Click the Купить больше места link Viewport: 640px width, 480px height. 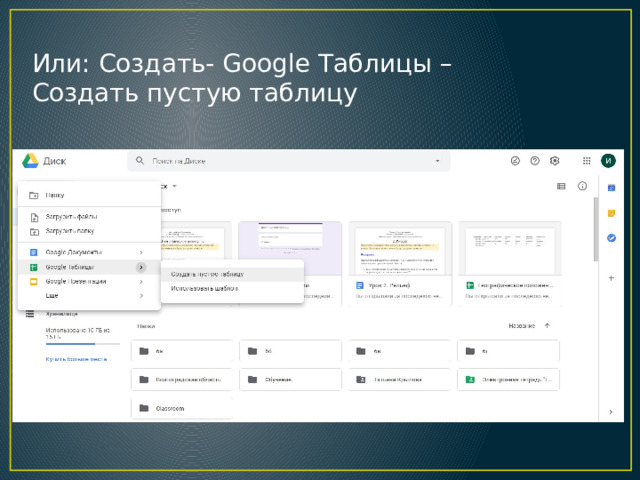coord(76,359)
